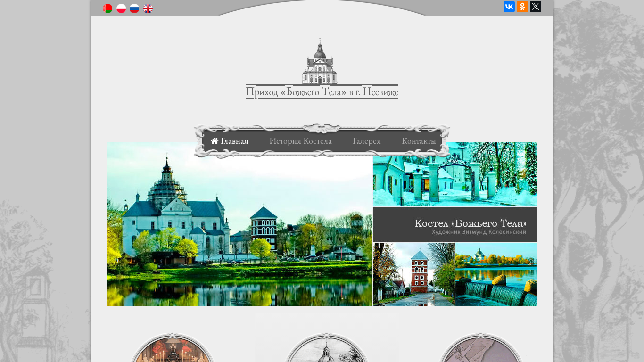This screenshot has height=362, width=644.
Task: Open the circular map plan thumbnail
Action: tap(480, 348)
